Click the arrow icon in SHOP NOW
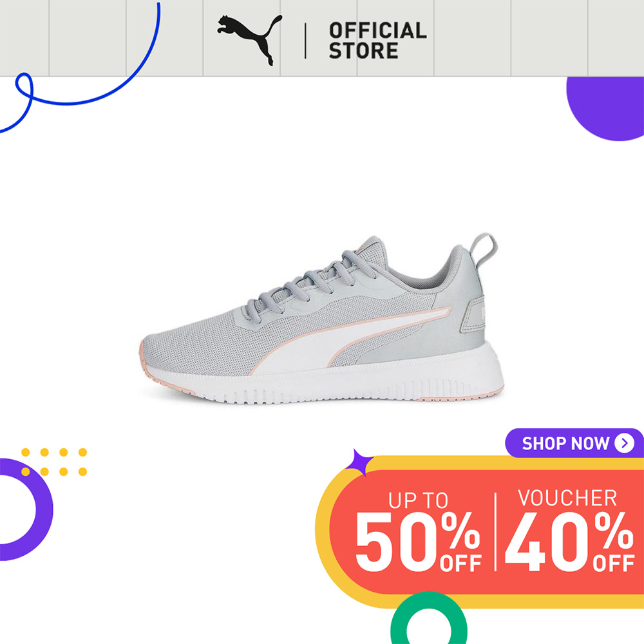Viewport: 644px width, 644px height. (624, 443)
